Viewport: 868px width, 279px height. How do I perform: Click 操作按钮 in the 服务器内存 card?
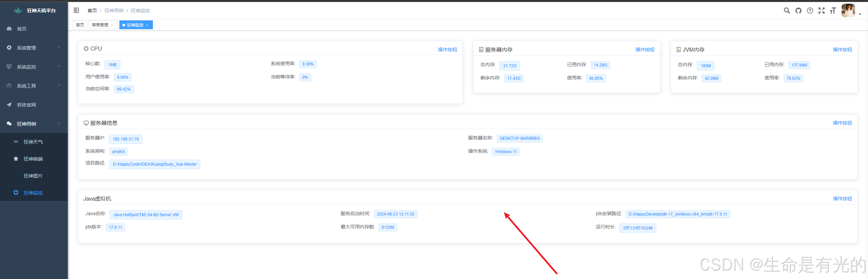tap(645, 50)
